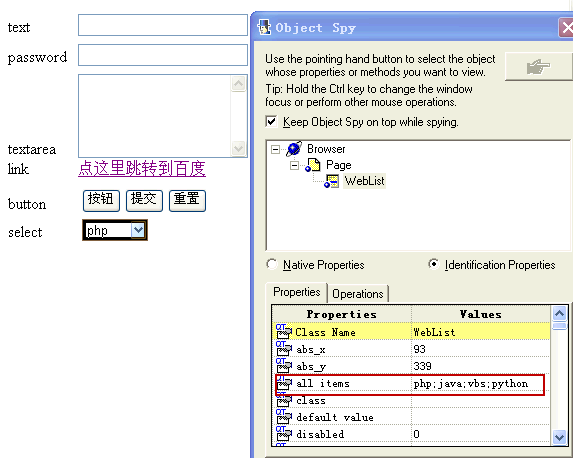The image size is (573, 458).
Task: Collapse the Browser tree node
Action: tap(275, 149)
